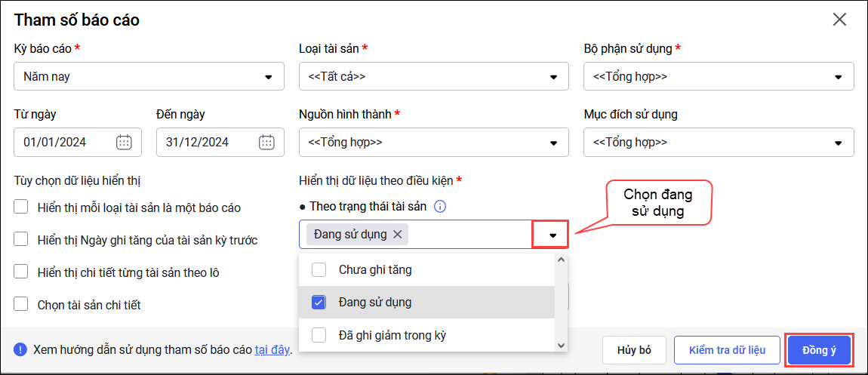This screenshot has width=868, height=375.
Task: Tick Hiển thị Ngày ghi tăng checkbox
Action: click(x=21, y=239)
